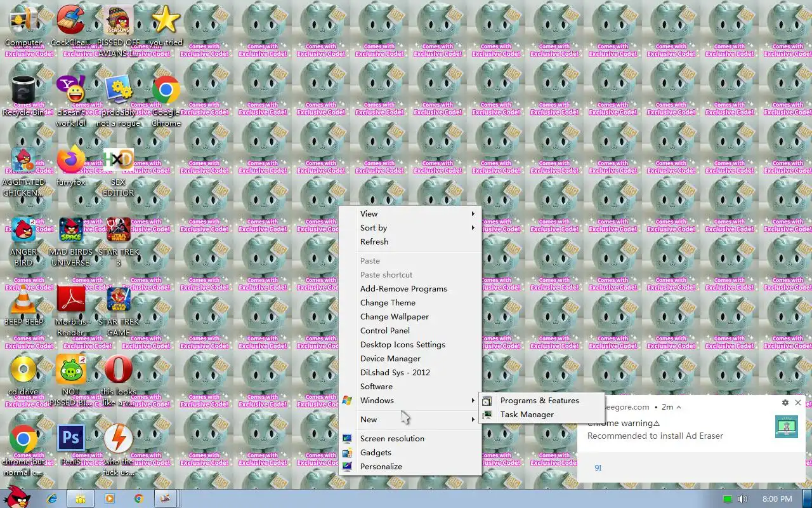
Task: Open Device Manager from the context menu
Action: tap(410, 359)
